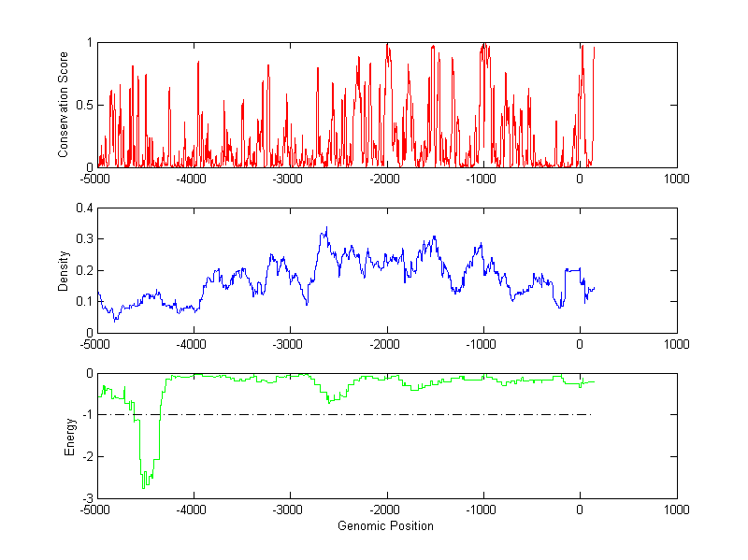Click the -2000 tick label under Conservation plot
The width and height of the screenshot is (748, 560).
[x=385, y=179]
